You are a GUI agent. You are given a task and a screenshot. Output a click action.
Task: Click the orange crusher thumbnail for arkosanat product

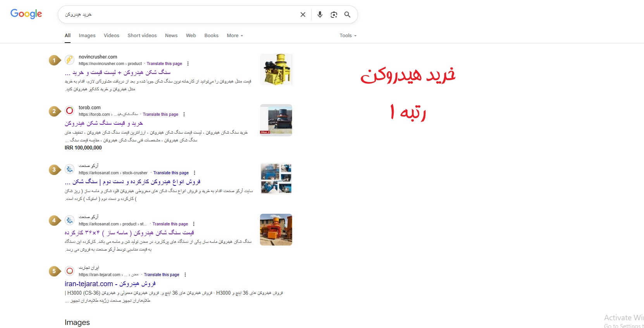pyautogui.click(x=276, y=230)
